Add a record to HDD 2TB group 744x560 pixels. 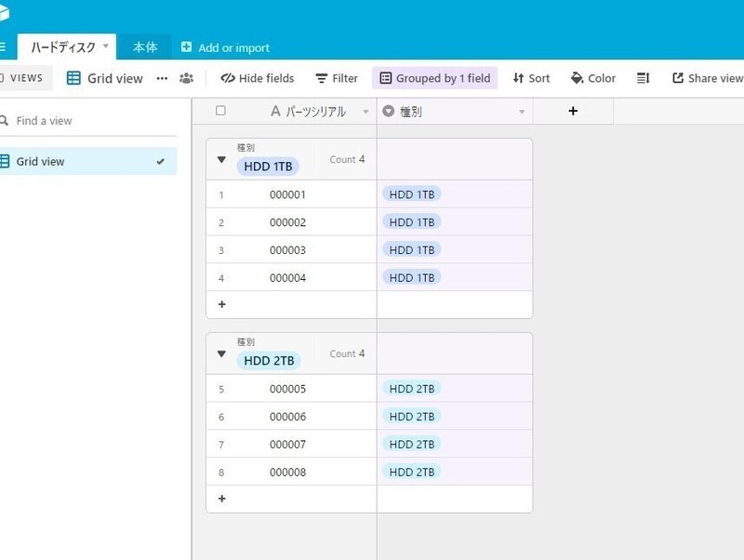pyautogui.click(x=221, y=499)
